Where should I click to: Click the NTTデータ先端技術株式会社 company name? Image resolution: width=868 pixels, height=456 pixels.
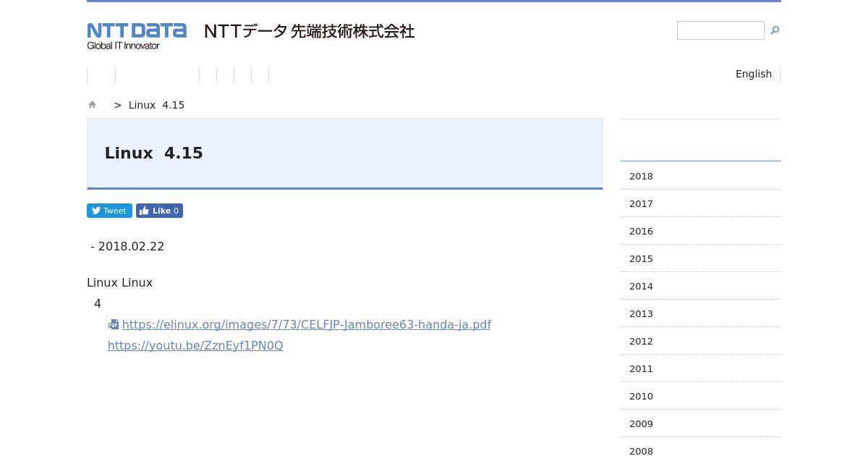(310, 31)
